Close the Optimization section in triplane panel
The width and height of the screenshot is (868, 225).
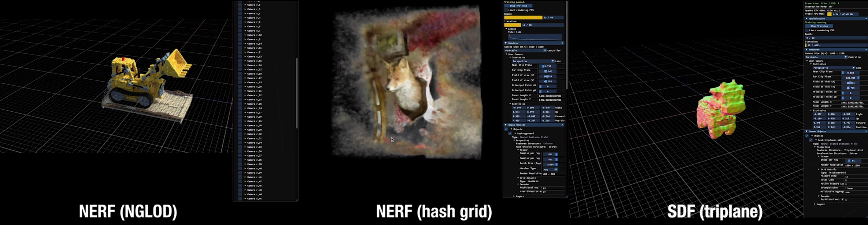click(866, 19)
